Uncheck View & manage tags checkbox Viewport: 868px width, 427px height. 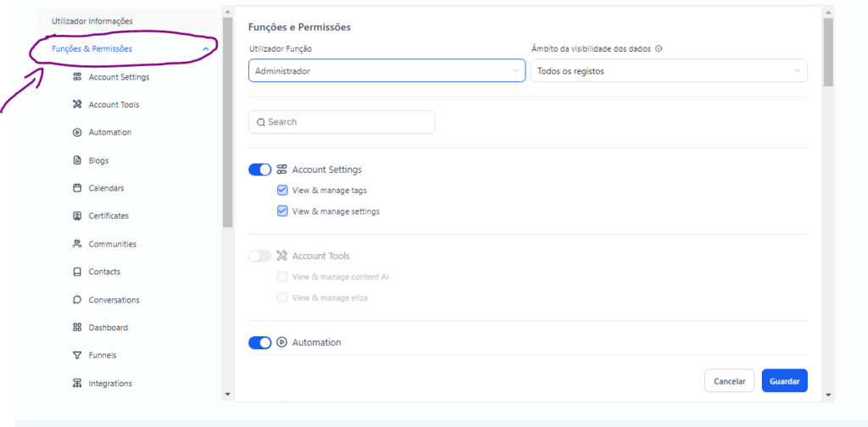point(282,191)
